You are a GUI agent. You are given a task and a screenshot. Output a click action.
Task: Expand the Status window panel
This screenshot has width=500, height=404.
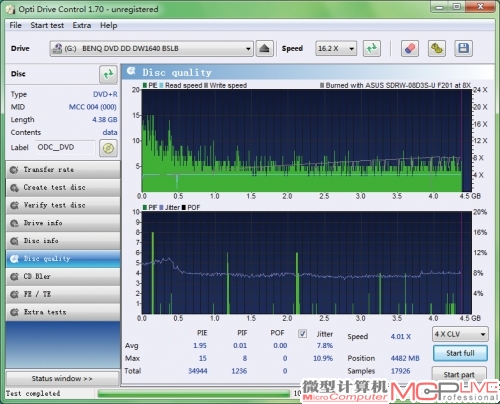(x=62, y=378)
